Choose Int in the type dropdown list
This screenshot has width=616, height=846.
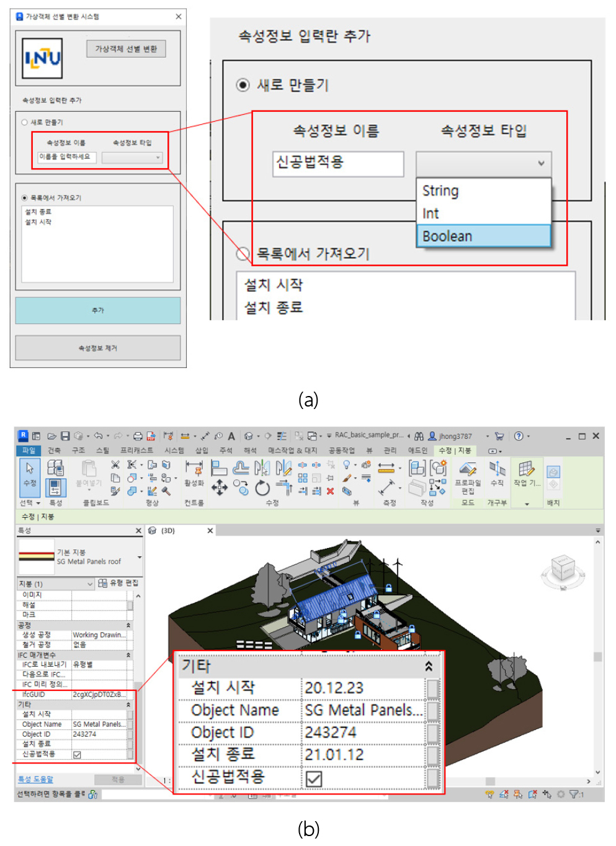point(483,214)
